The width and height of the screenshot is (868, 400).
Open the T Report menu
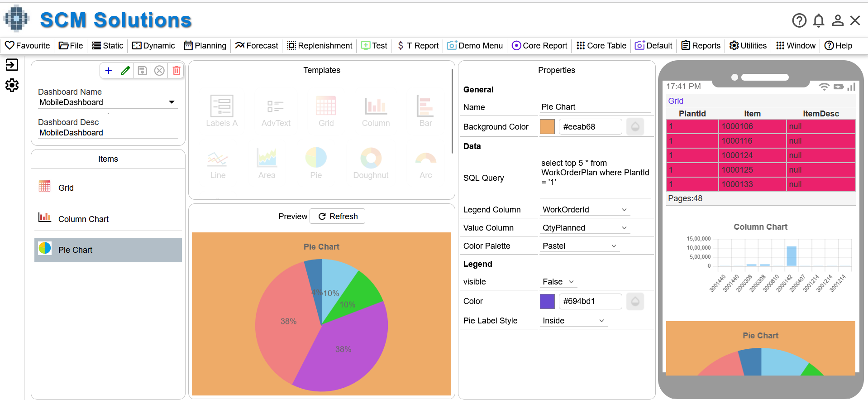(x=418, y=46)
